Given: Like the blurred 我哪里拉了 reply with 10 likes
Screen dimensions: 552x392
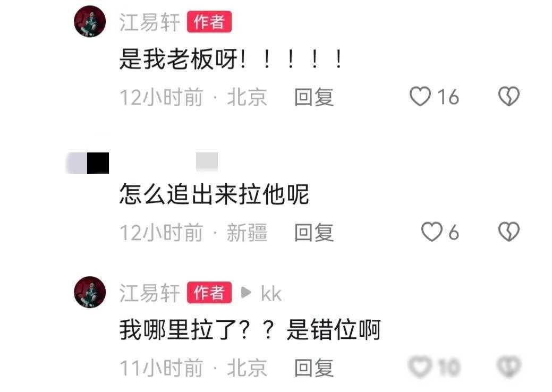Looking at the screenshot, I should (420, 367).
